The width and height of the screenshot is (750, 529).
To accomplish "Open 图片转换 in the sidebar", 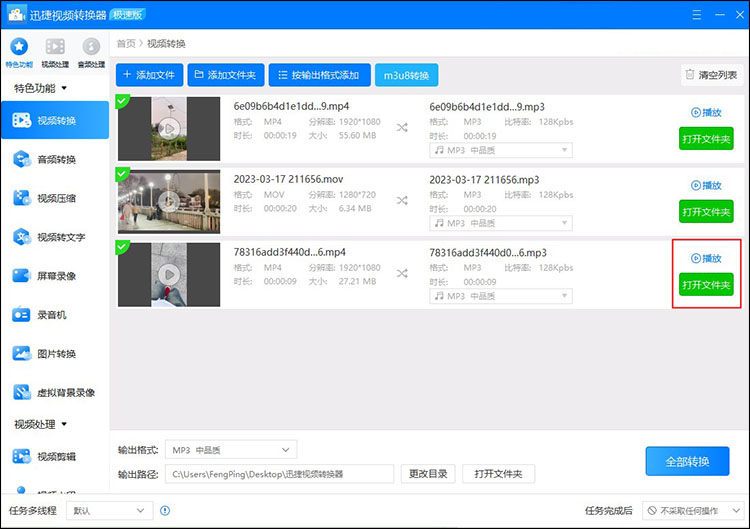I will [x=55, y=353].
